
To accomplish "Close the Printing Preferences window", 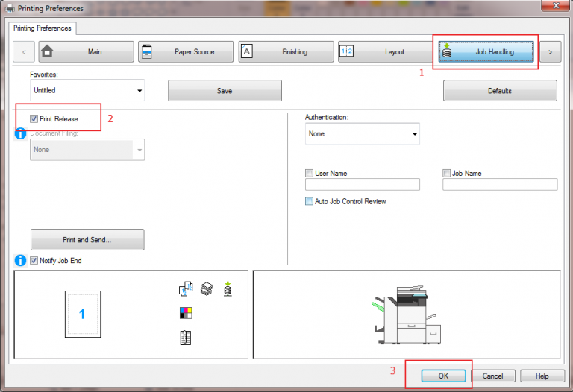I will (x=555, y=5).
